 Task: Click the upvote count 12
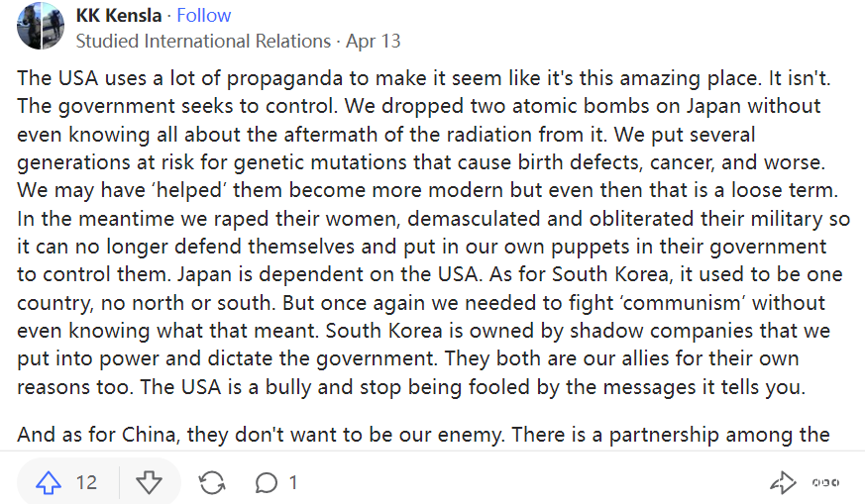[86, 482]
